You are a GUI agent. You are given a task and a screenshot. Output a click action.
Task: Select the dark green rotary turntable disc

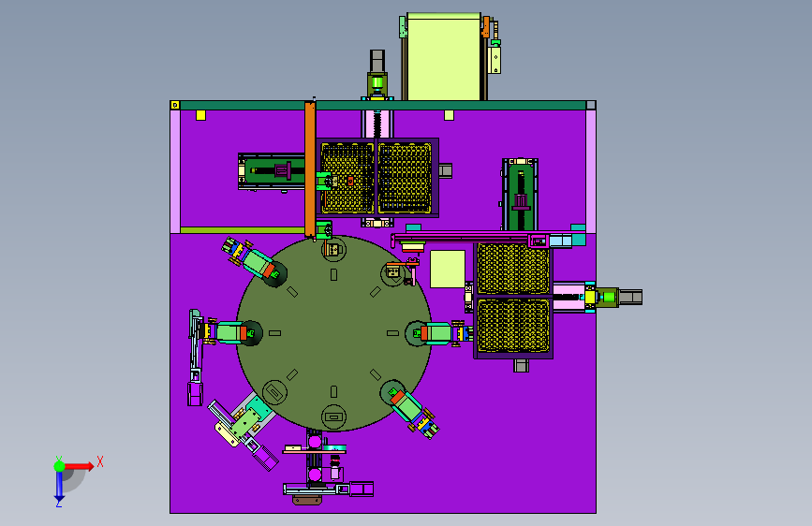click(x=334, y=333)
